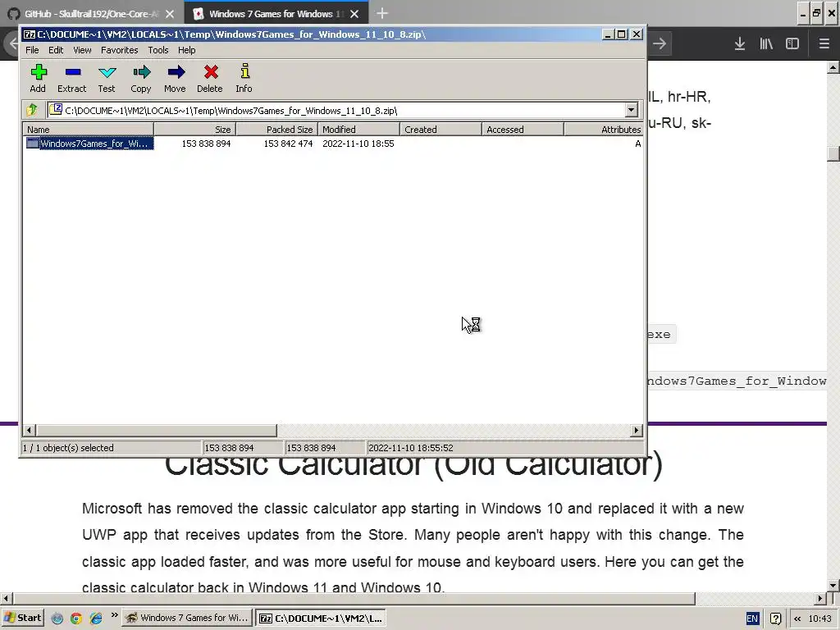Close the Windows 7 Games browser tab

354,14
